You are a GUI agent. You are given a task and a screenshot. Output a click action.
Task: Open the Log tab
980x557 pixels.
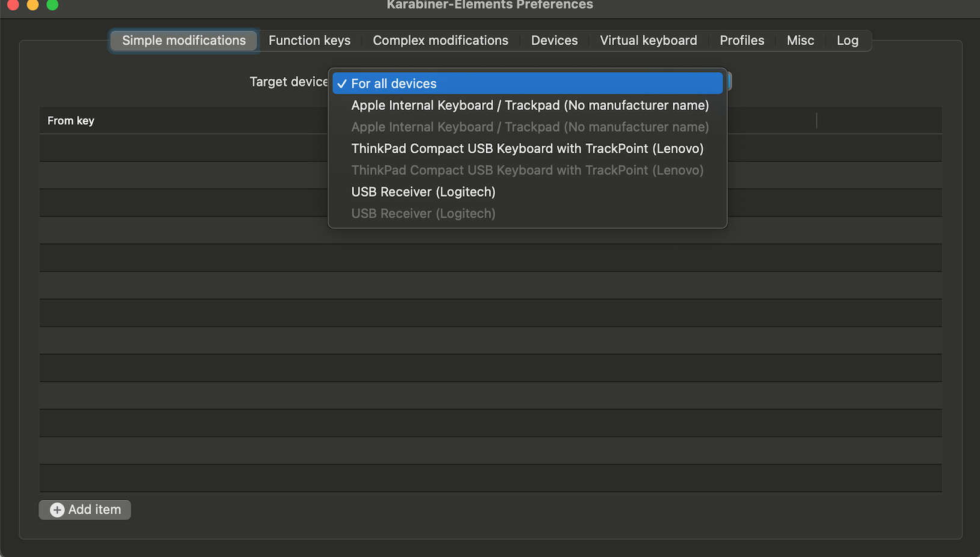(847, 40)
